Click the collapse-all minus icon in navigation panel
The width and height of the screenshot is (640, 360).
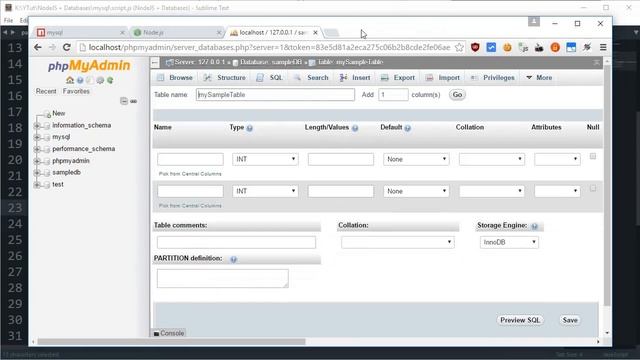pos(124,101)
